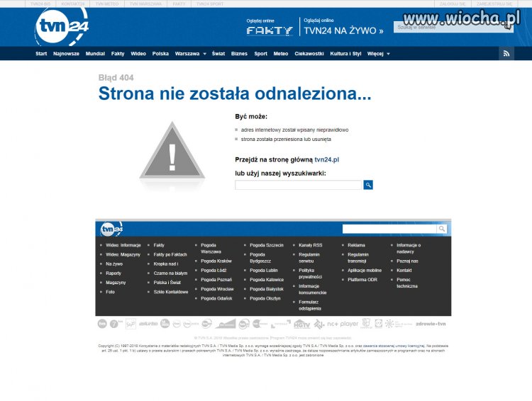The width and height of the screenshot is (532, 401).
Task: Open footer link Formularz odstąpienia
Action: click(x=309, y=305)
